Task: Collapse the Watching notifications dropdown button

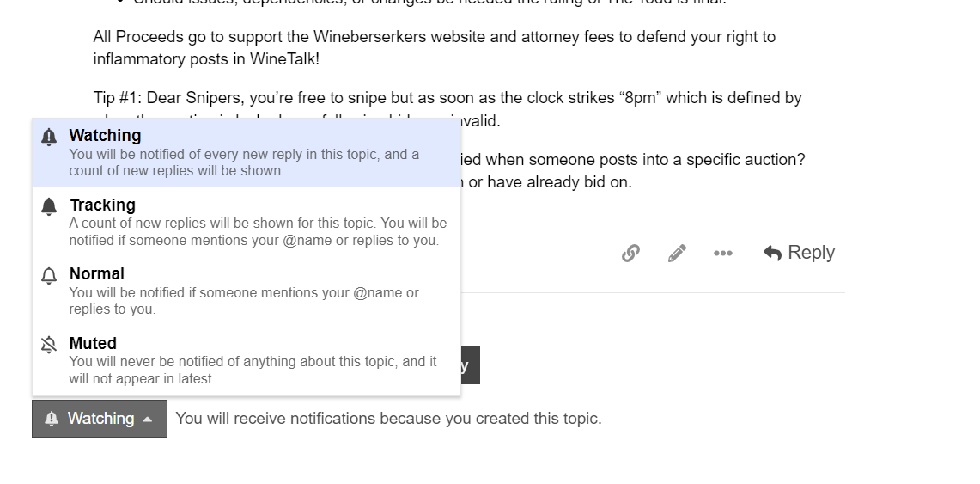Action: point(100,419)
